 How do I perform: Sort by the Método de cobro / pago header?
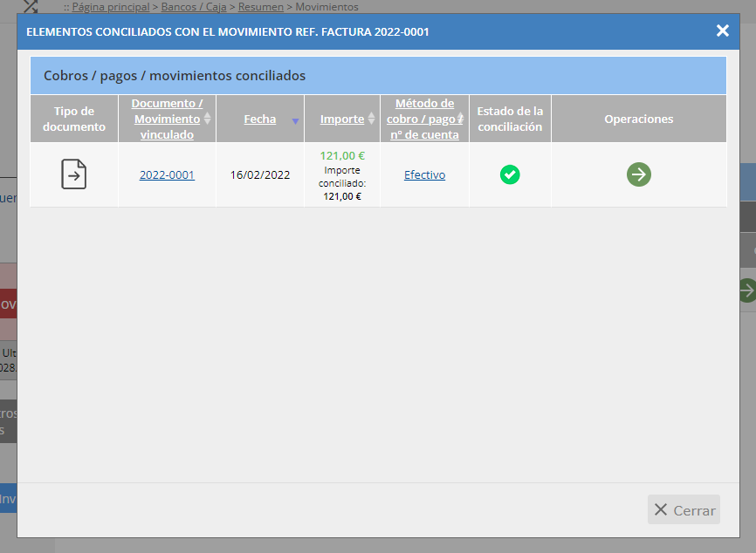pyautogui.click(x=423, y=119)
